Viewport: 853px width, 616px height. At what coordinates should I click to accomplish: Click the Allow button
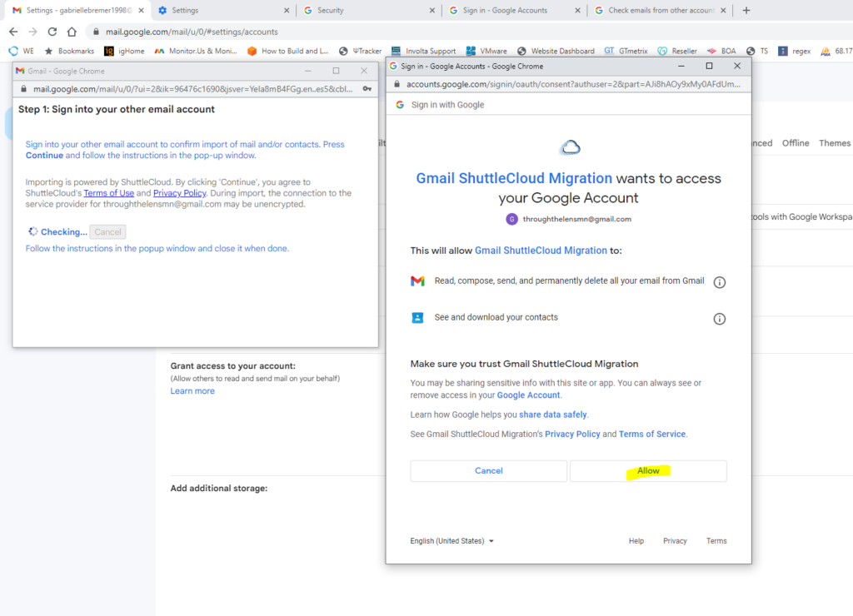pyautogui.click(x=648, y=471)
